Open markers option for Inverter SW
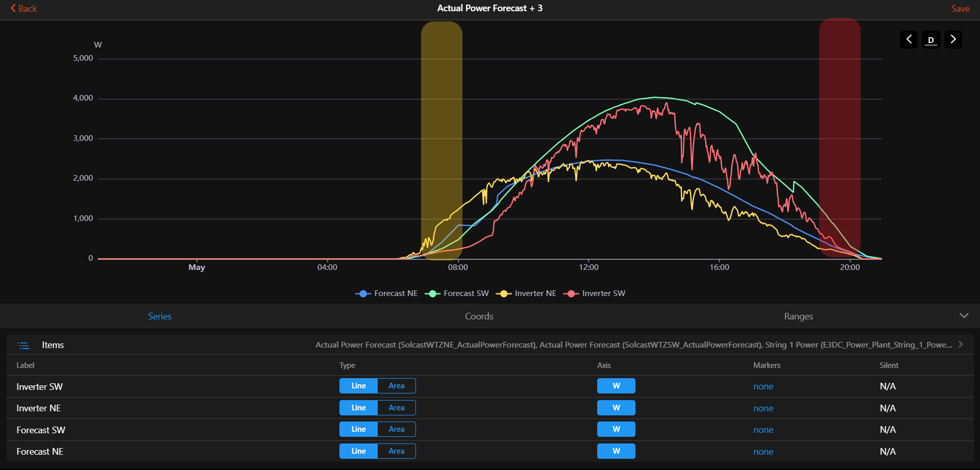Screen dimensions: 980x470 point(763,386)
